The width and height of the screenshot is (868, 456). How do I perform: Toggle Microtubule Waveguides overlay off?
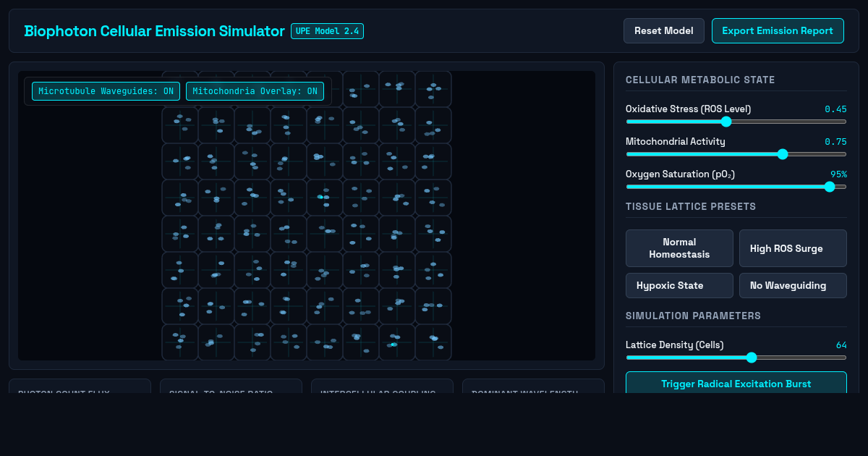pyautogui.click(x=106, y=91)
